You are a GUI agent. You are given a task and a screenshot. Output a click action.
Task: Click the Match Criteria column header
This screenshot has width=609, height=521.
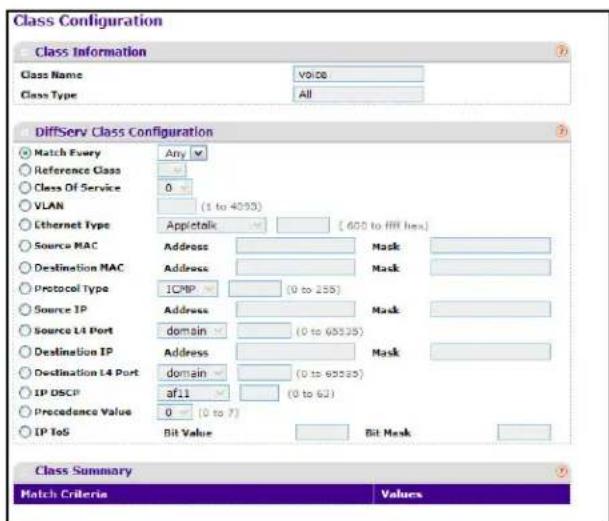tap(193, 494)
